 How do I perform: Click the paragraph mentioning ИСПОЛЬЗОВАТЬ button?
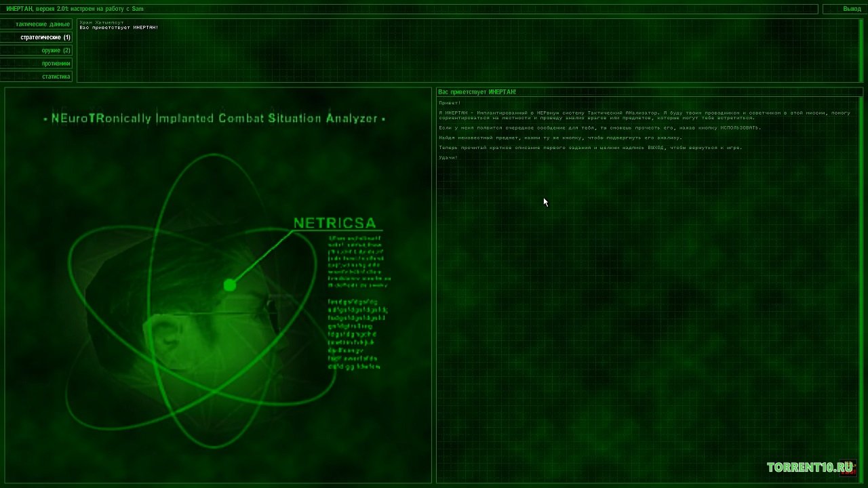coord(590,127)
